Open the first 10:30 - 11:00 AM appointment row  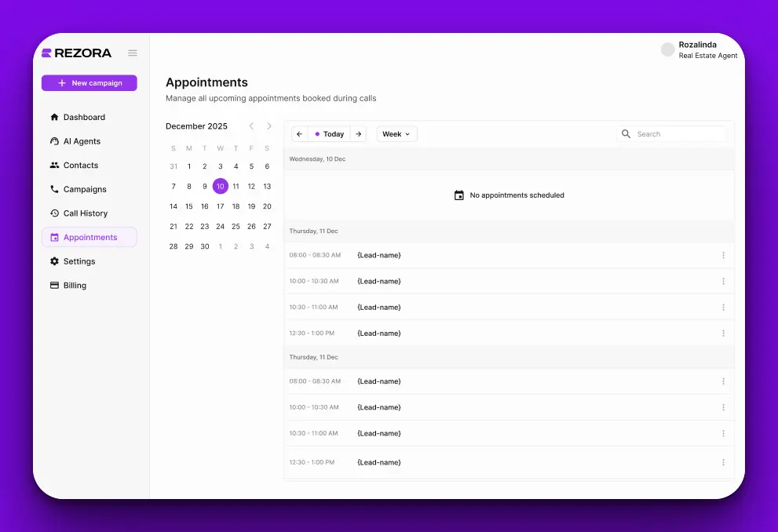point(502,307)
